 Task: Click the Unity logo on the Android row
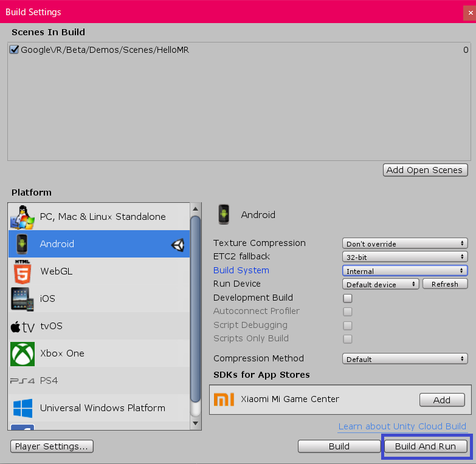point(178,245)
